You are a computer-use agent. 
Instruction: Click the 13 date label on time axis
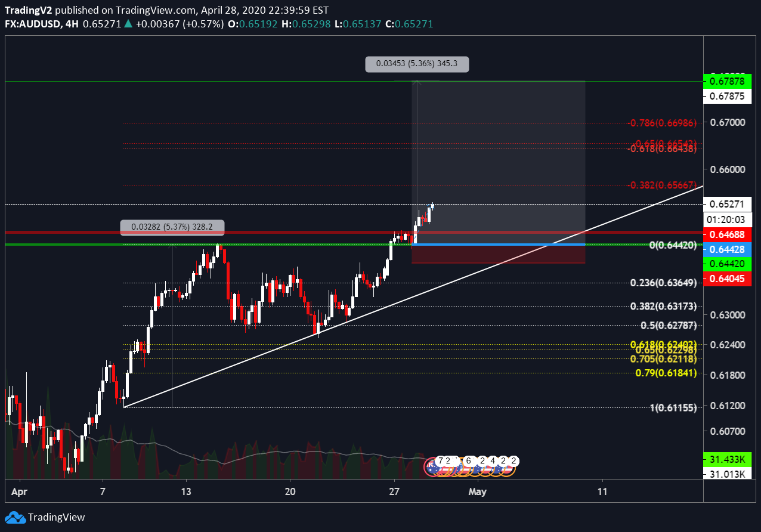coord(185,491)
